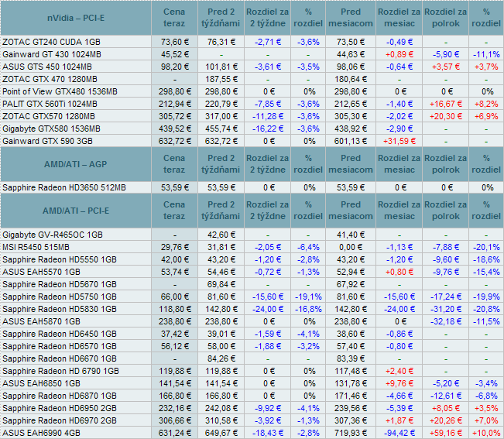Click the 719,93 € month-ago price
The height and width of the screenshot is (439, 504).
351,434
